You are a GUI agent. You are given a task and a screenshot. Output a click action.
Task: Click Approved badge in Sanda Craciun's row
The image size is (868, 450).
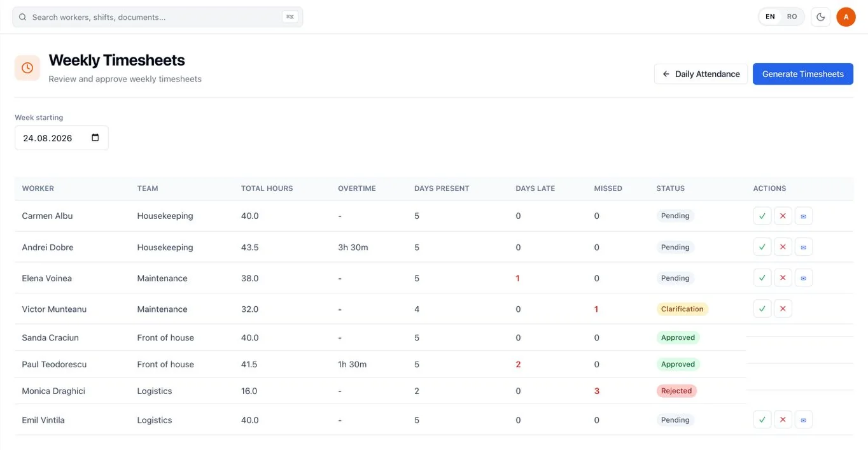click(678, 337)
